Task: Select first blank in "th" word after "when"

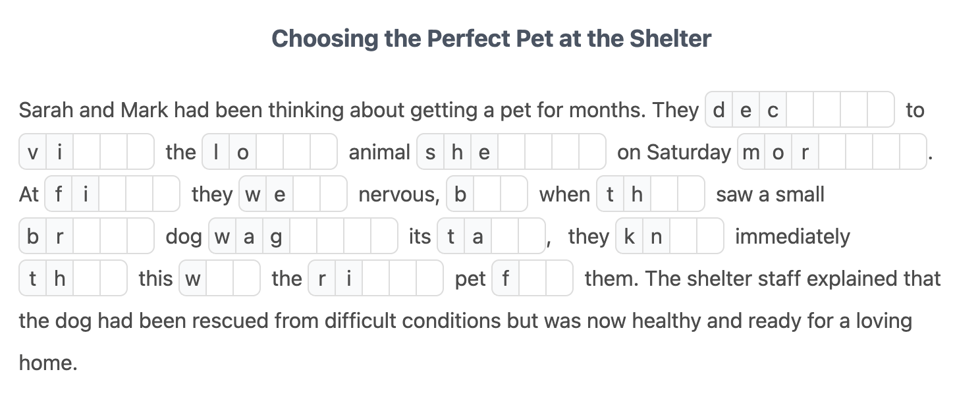Action: click(x=664, y=194)
